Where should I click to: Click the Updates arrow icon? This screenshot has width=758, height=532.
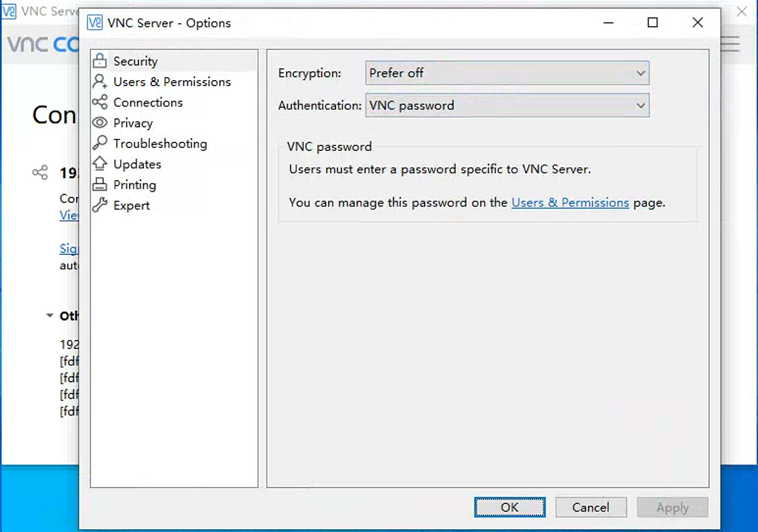tap(100, 164)
